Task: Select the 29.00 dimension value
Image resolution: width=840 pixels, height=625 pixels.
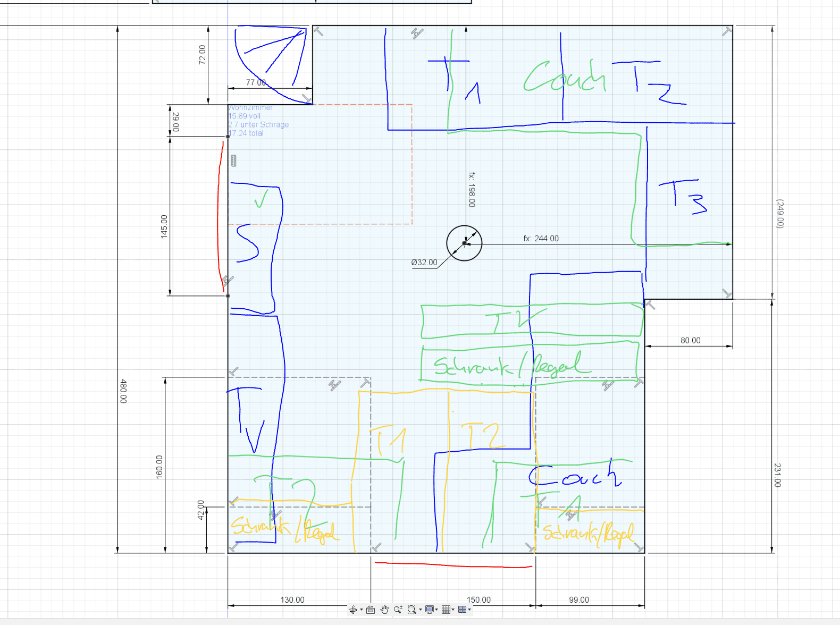Action: pyautogui.click(x=176, y=122)
